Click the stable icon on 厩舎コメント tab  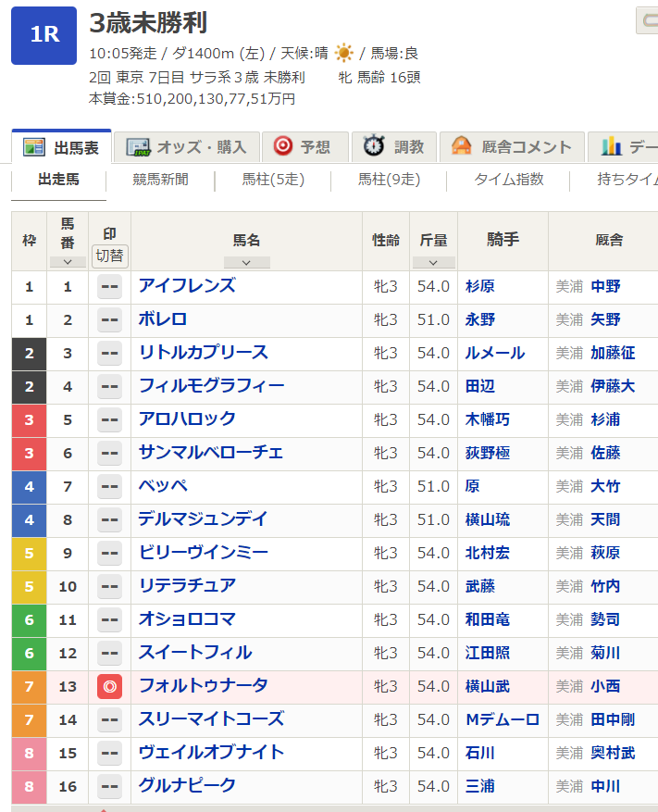tap(461, 145)
